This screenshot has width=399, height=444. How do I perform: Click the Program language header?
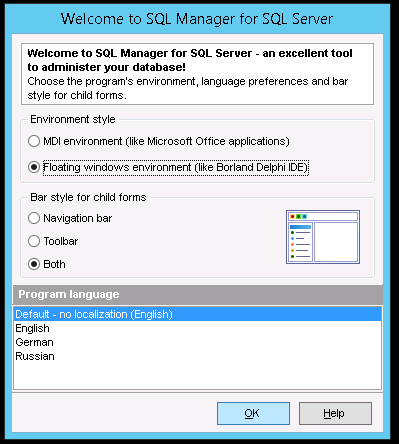(x=197, y=294)
